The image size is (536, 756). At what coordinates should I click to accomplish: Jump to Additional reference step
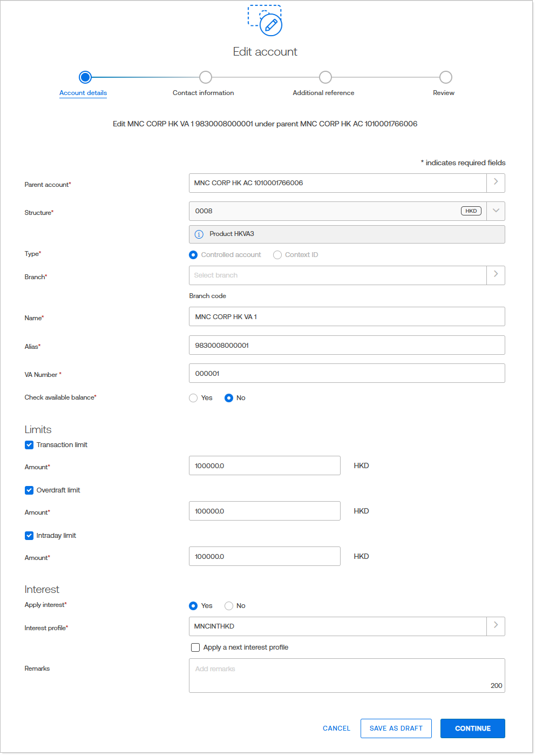(x=325, y=77)
